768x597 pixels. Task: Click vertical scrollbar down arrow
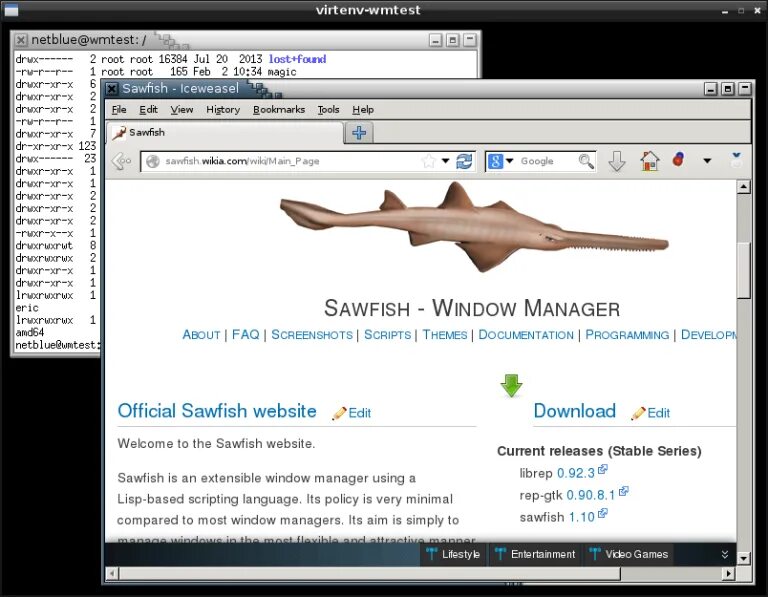pos(744,558)
